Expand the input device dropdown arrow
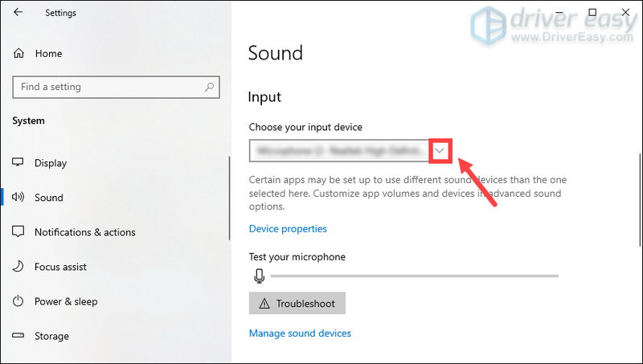 440,151
